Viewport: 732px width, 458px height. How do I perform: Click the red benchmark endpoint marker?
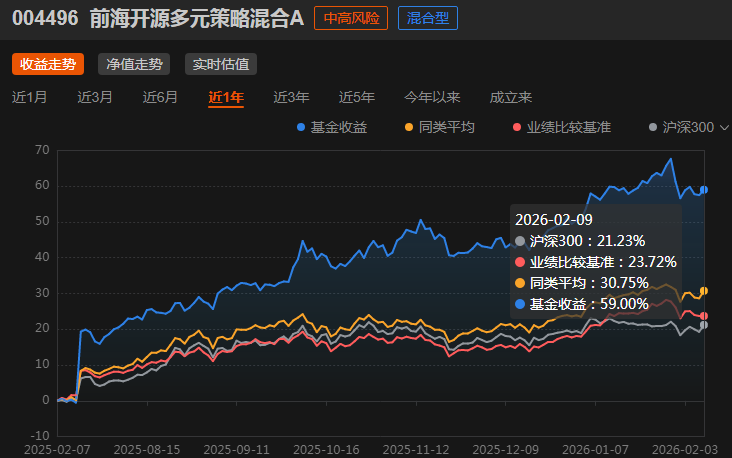click(x=704, y=316)
